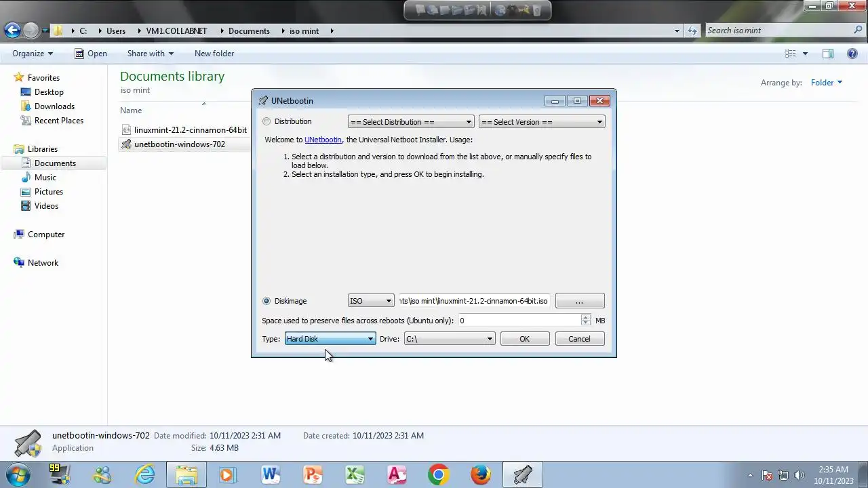
Task: Click New folder in Explorer toolbar
Action: point(214,54)
